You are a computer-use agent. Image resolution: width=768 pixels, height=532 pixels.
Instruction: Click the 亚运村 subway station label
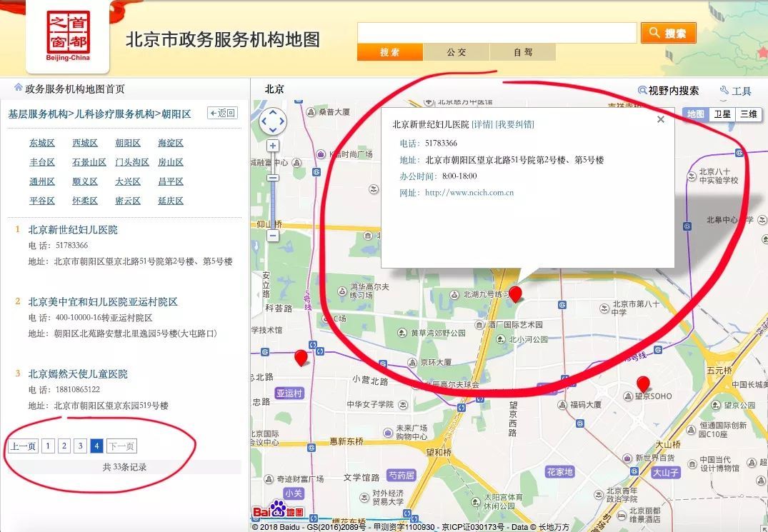(x=289, y=393)
